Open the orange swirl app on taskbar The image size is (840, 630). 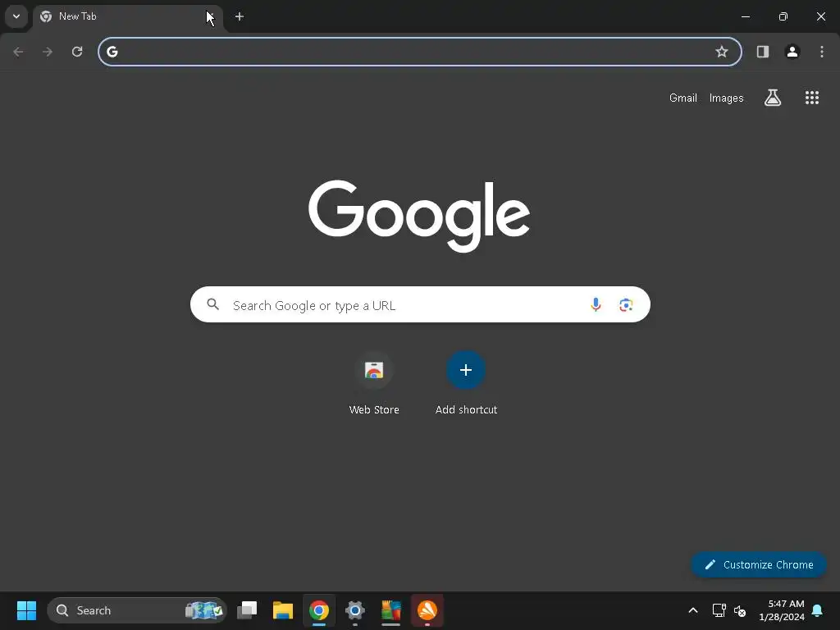427,610
